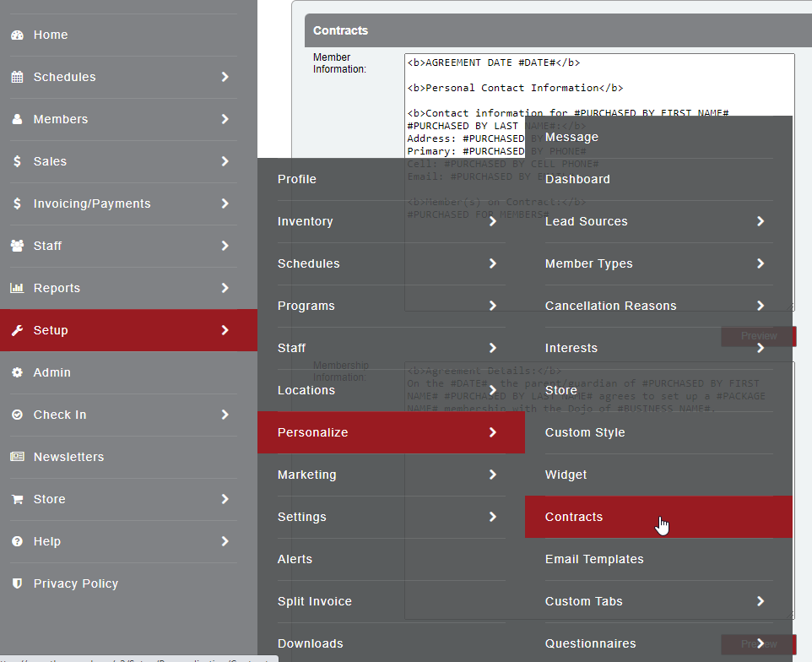Expand the Lead Sources submenu chevron

click(x=760, y=221)
